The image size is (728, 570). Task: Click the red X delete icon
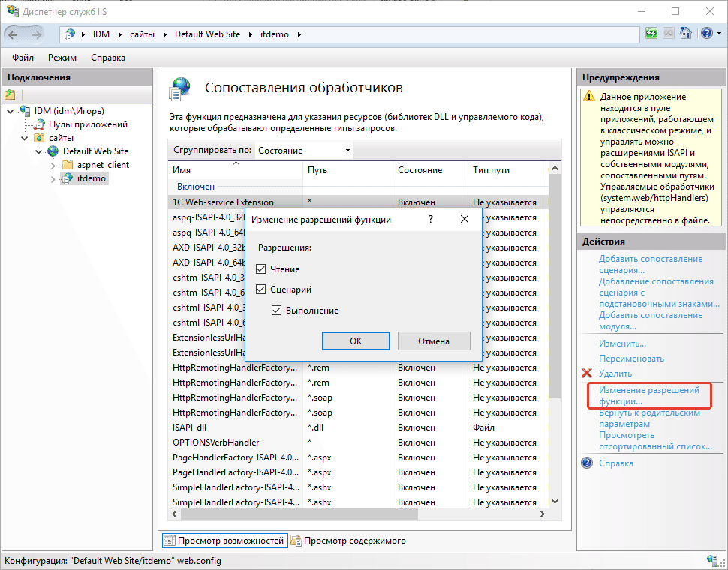tap(587, 373)
